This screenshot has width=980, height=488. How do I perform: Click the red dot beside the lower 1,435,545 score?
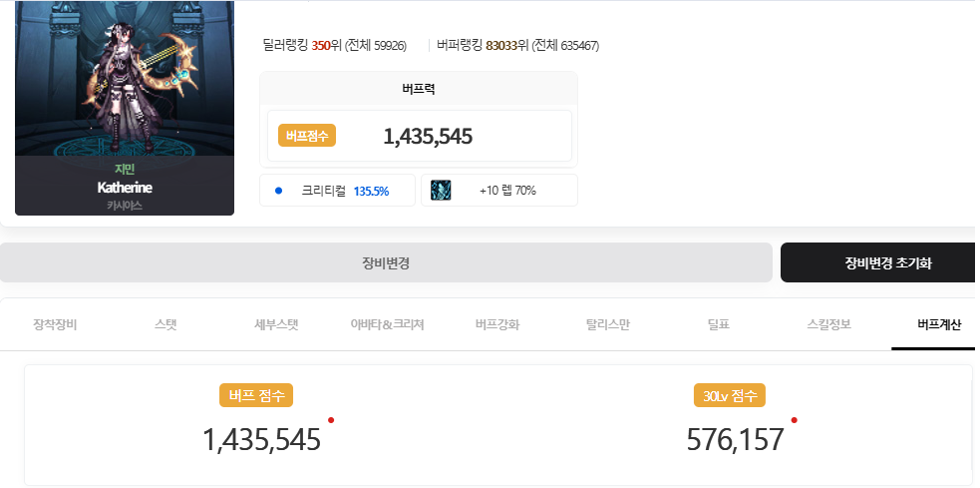331,420
